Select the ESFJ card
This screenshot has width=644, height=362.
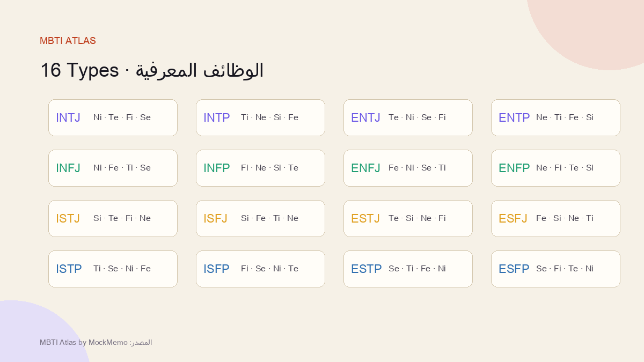(555, 218)
